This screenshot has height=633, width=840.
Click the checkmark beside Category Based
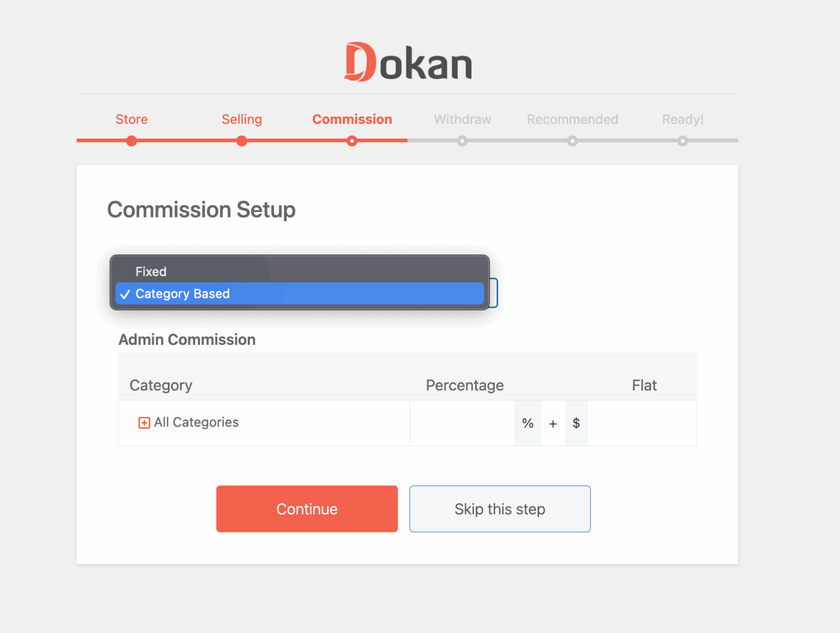pyautogui.click(x=125, y=294)
